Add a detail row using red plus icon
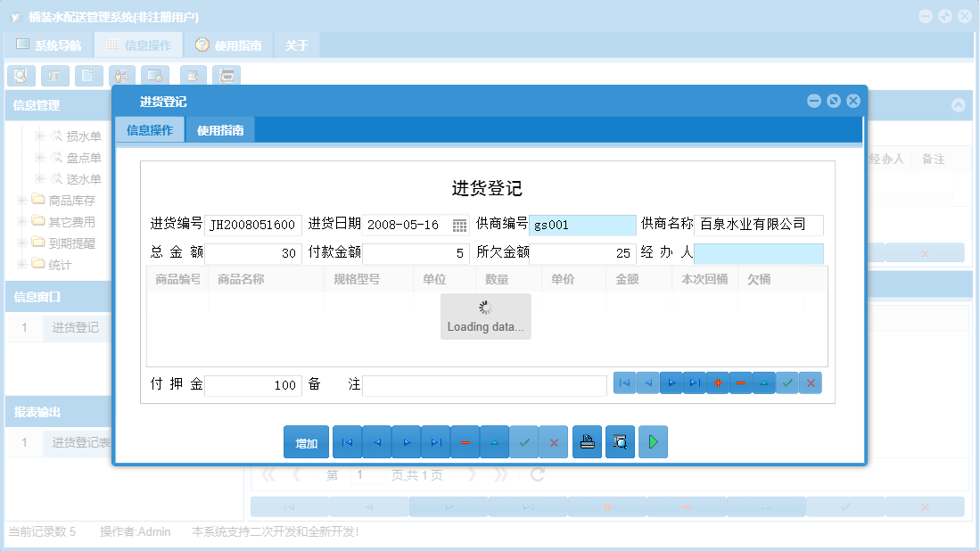Viewport: 980px width, 551px height. tap(717, 382)
